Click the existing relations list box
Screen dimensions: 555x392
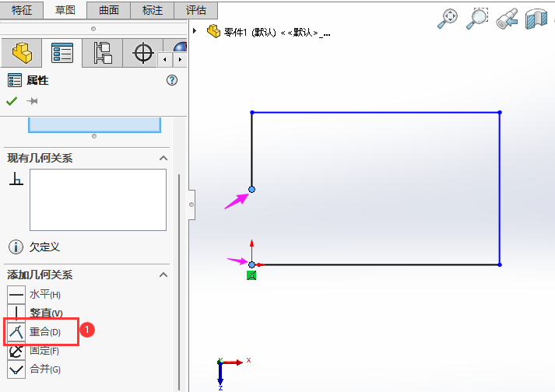pos(98,200)
